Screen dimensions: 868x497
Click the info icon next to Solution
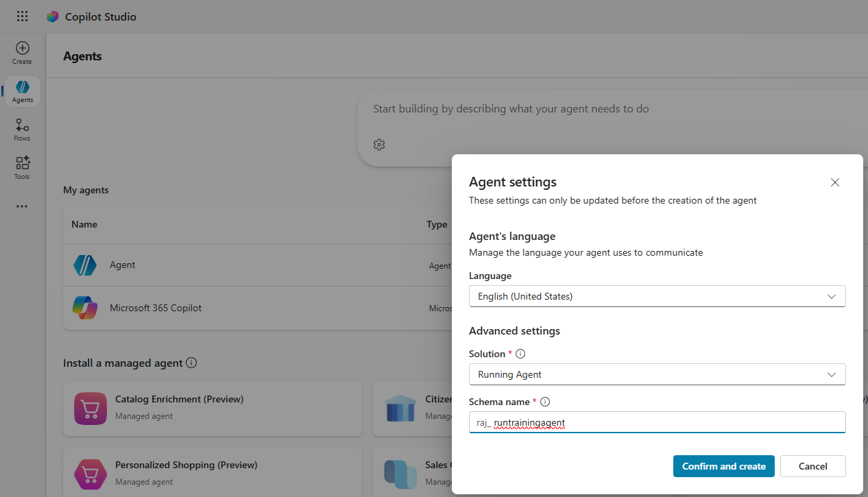520,354
